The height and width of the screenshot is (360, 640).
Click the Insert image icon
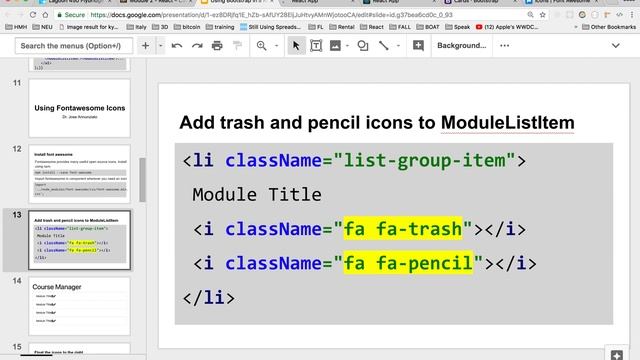pos(335,46)
